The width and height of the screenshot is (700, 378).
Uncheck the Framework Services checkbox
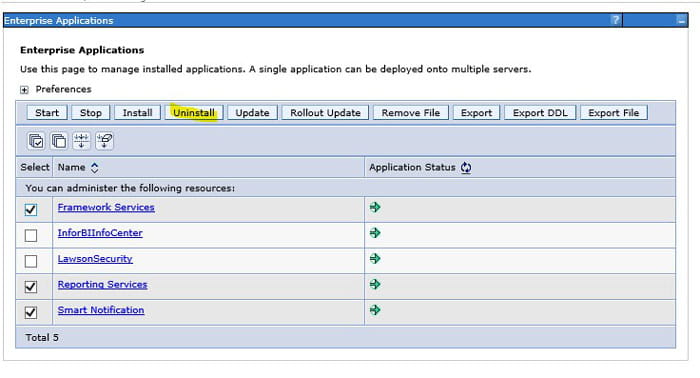[31, 209]
